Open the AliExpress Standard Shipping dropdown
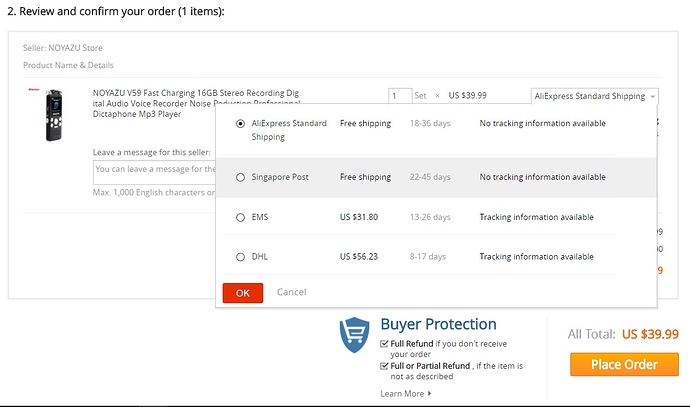This screenshot has height=407, width=690. (x=595, y=96)
